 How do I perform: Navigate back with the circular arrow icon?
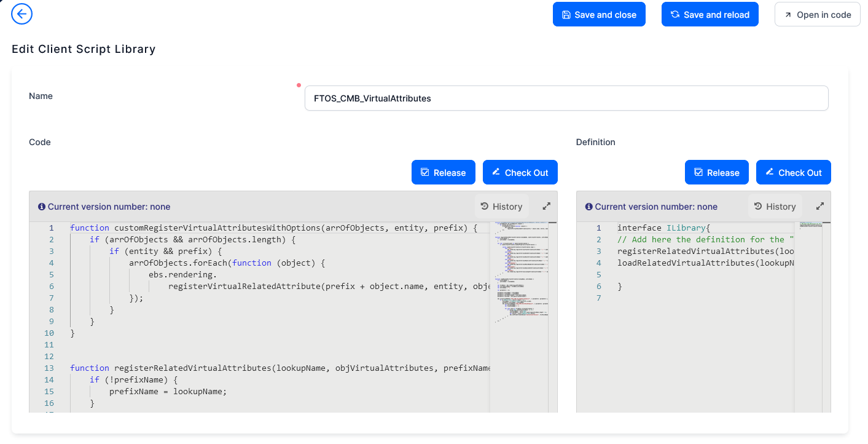pos(22,14)
